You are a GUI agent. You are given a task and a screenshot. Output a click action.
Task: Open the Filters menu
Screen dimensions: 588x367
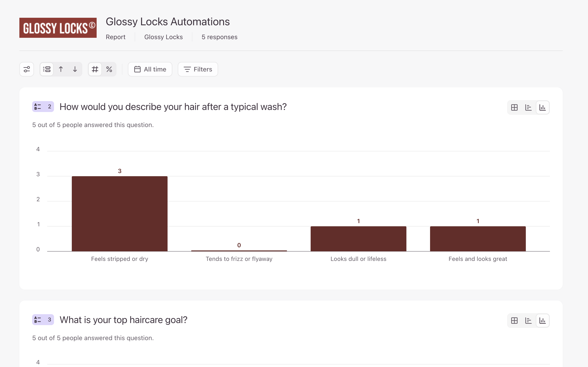pos(198,69)
